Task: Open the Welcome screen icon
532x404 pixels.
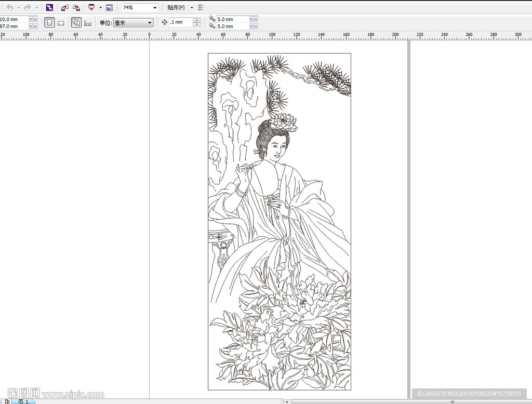Action: point(109,7)
